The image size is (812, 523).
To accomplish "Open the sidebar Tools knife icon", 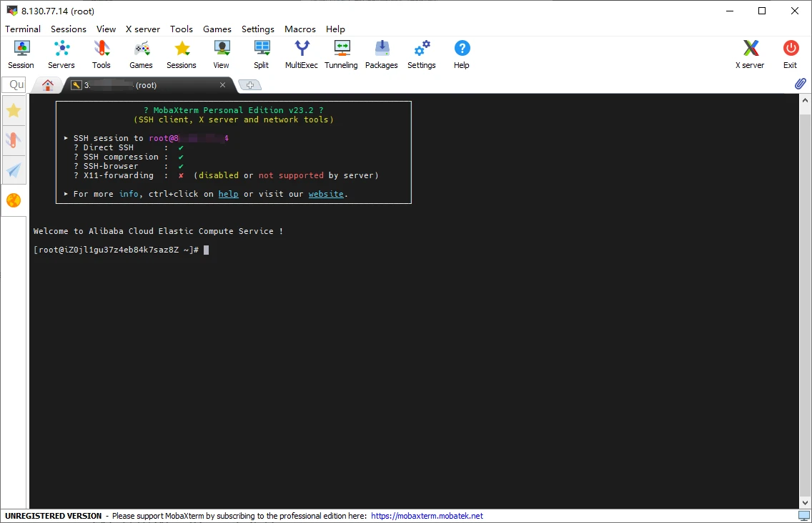I will pos(14,140).
